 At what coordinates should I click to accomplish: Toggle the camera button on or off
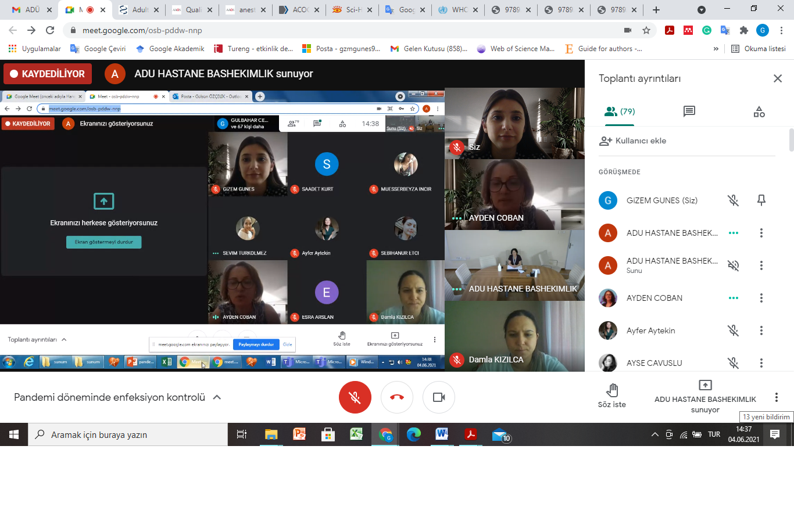[x=439, y=397]
